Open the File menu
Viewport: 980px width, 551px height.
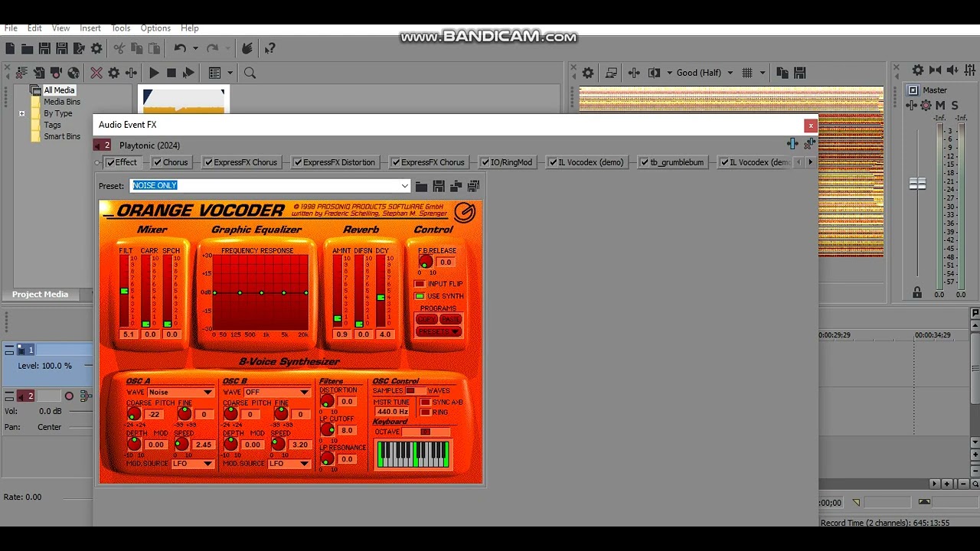point(11,28)
